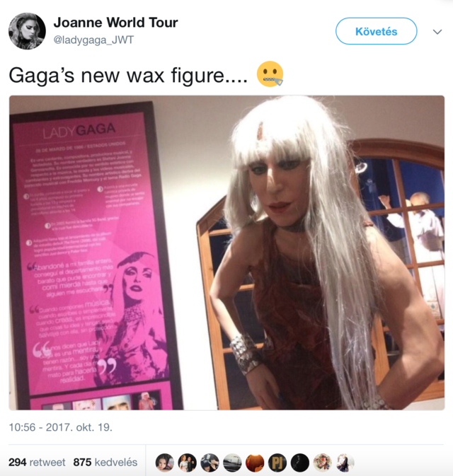This screenshot has width=453, height=476.
Task: Open the solid black liker avatar
Action: click(x=300, y=463)
